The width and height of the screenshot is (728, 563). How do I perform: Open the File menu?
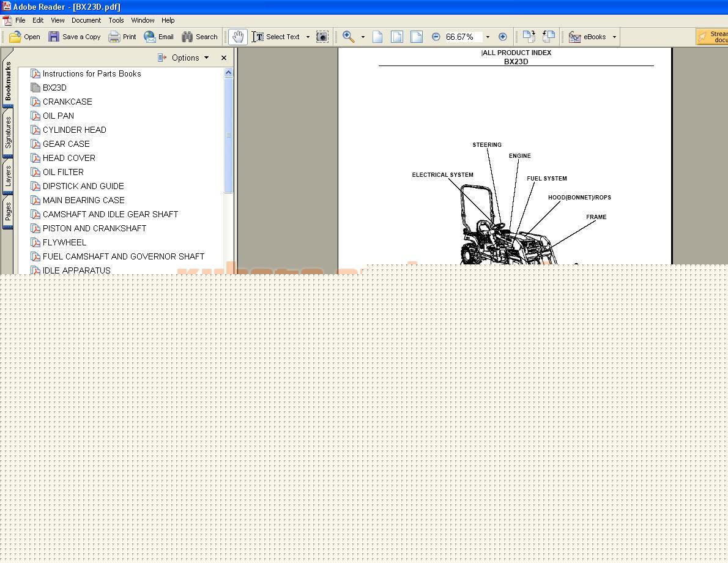click(x=20, y=20)
